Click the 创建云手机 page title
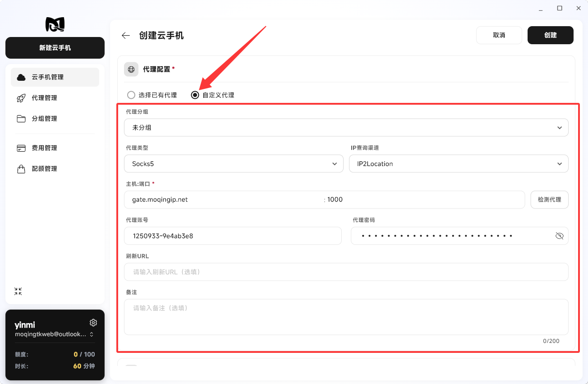This screenshot has height=384, width=588. 161,36
